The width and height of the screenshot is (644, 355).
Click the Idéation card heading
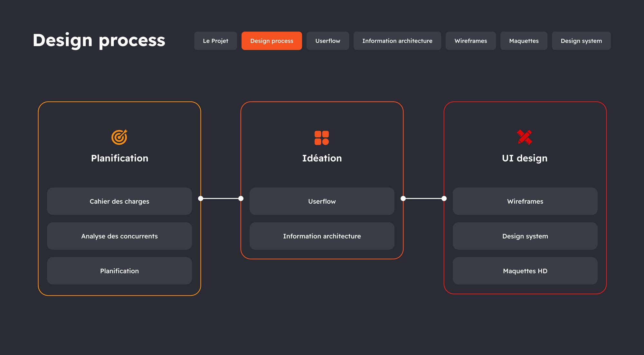(x=322, y=158)
